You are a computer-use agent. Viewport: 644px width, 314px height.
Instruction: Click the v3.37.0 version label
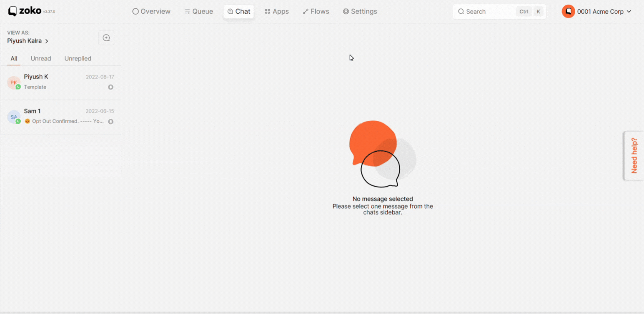point(49,12)
